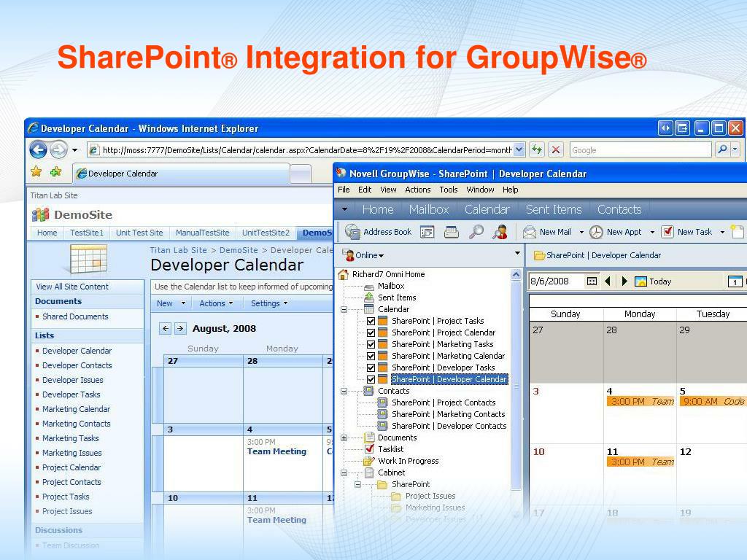Click the Internet Explorer Forward button
The height and width of the screenshot is (560, 747).
point(58,149)
